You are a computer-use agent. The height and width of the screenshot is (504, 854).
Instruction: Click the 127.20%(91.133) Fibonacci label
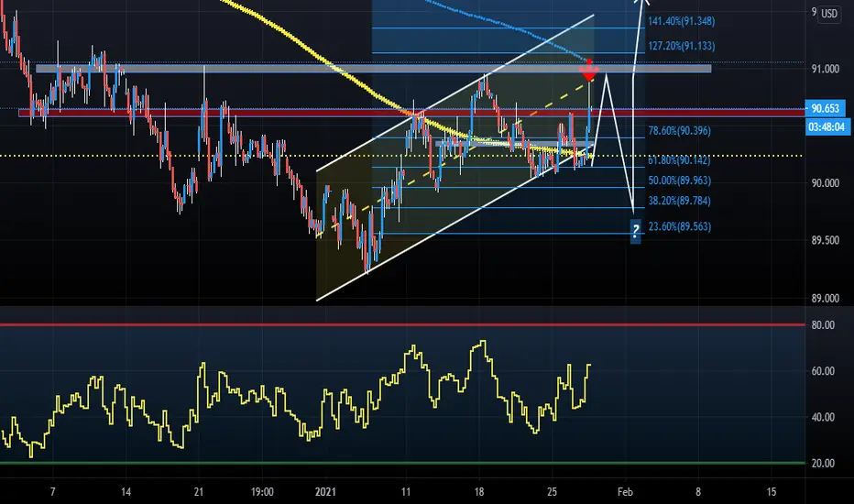[x=682, y=46]
